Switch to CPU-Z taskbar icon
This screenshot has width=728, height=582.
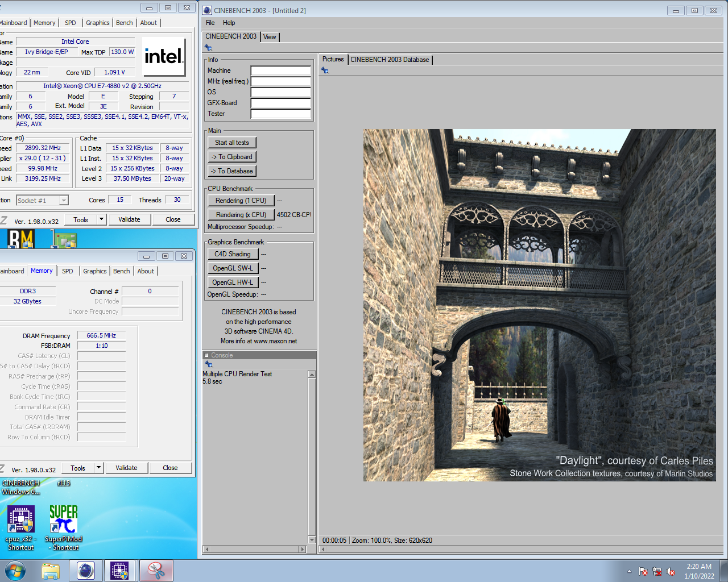pyautogui.click(x=119, y=571)
